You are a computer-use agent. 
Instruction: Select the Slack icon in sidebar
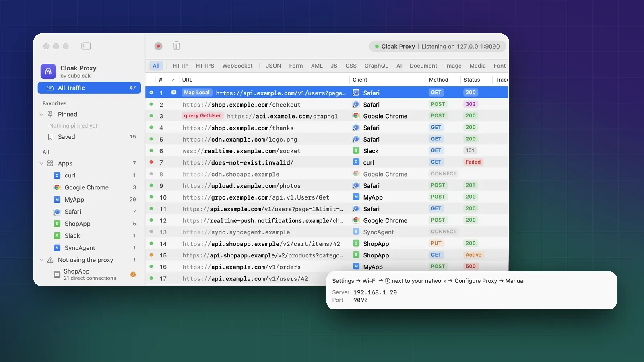click(57, 236)
